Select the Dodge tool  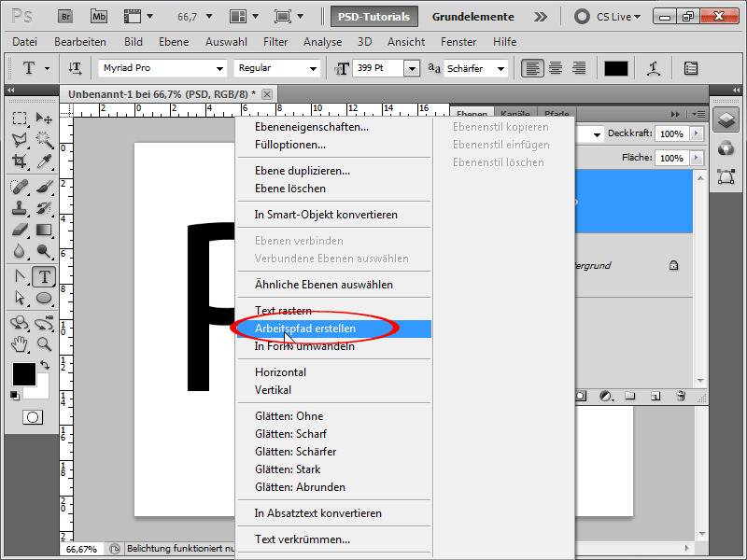click(44, 251)
